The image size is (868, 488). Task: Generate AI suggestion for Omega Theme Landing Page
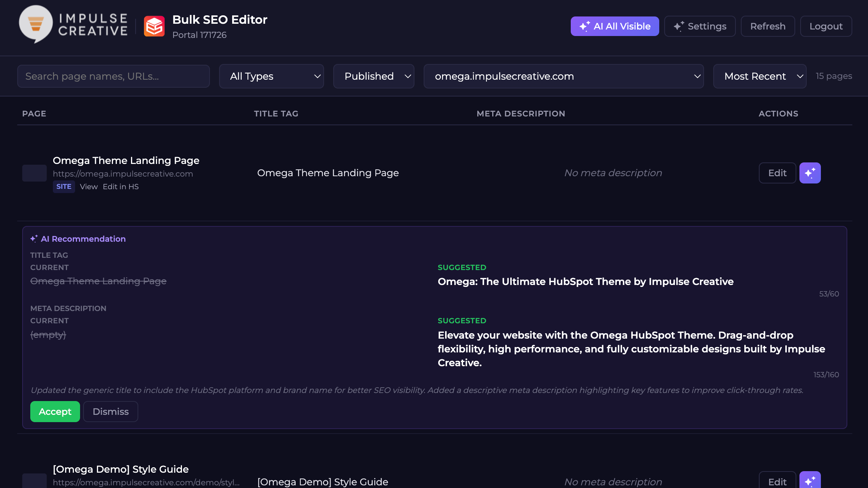[810, 173]
